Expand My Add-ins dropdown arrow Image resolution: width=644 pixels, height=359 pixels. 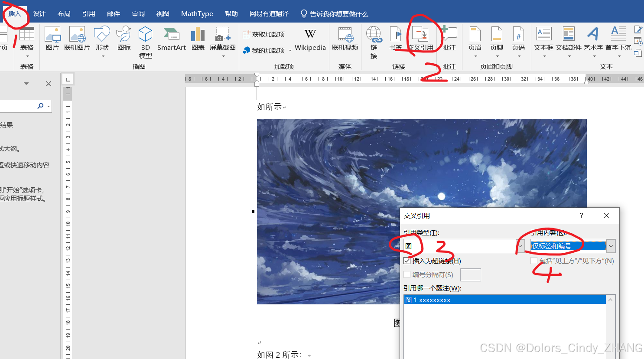(x=290, y=51)
